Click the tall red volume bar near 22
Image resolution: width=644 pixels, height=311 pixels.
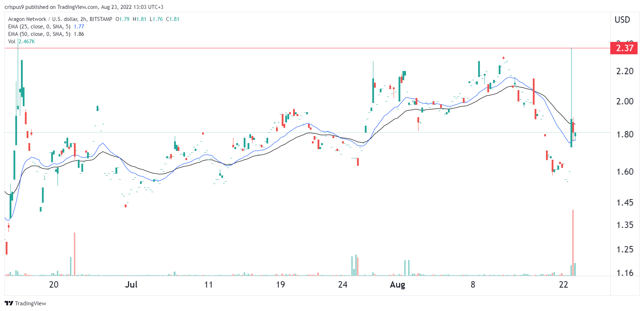click(x=573, y=243)
